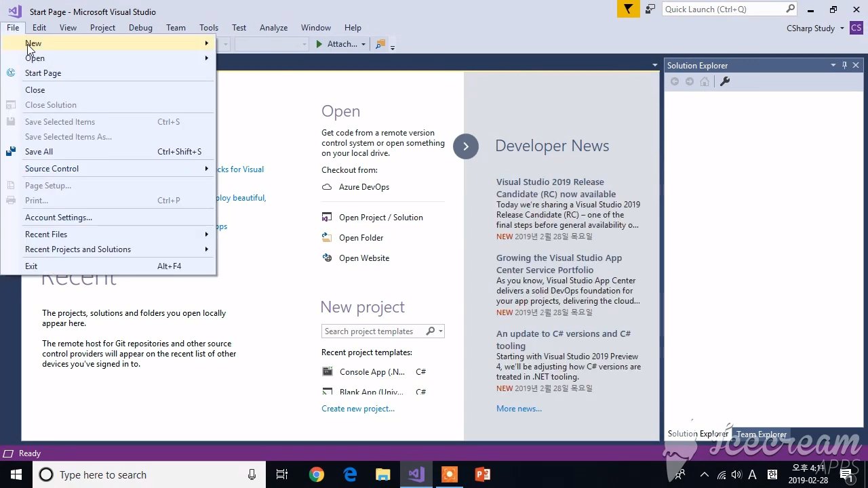Close the Solution Explorer panel

856,65
